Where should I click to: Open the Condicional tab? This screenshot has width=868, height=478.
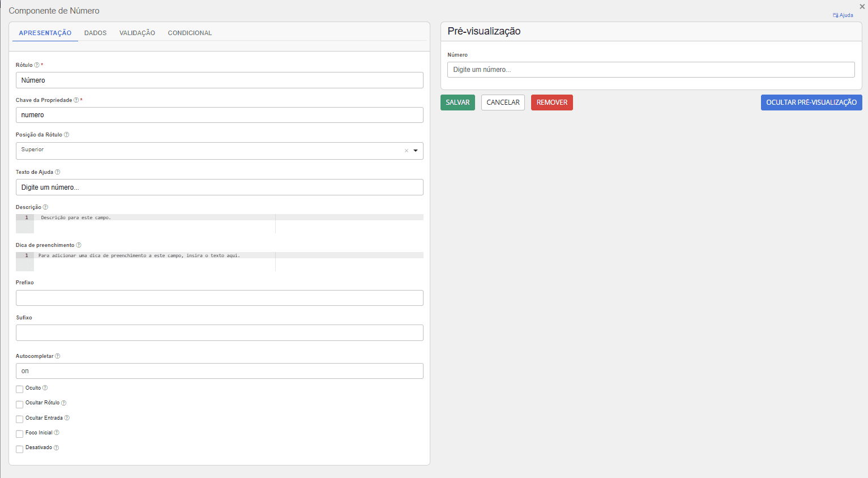pyautogui.click(x=190, y=33)
